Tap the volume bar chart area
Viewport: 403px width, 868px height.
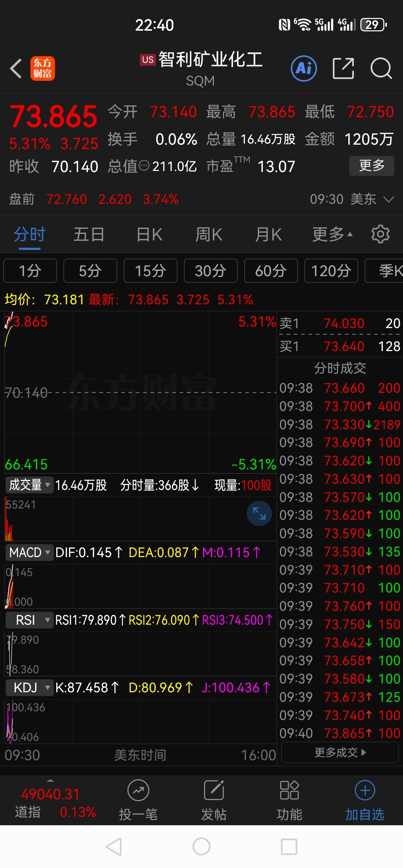pyautogui.click(x=141, y=518)
